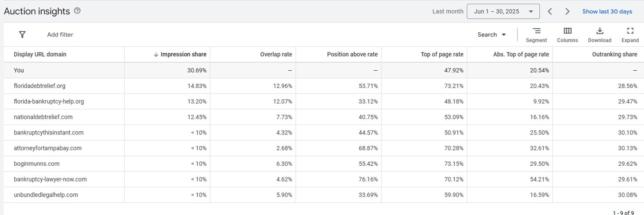The width and height of the screenshot is (644, 215).
Task: Click Add filter field
Action: point(60,34)
